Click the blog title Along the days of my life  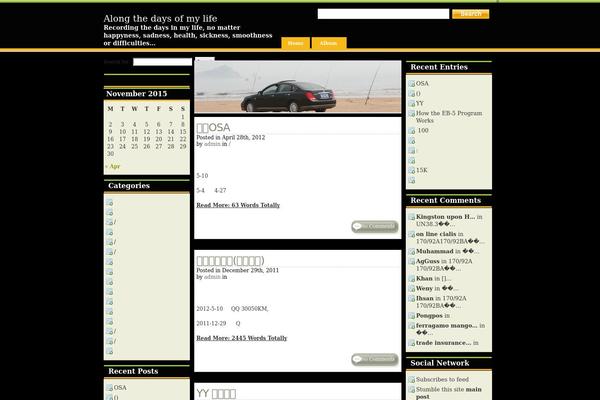tap(160, 18)
